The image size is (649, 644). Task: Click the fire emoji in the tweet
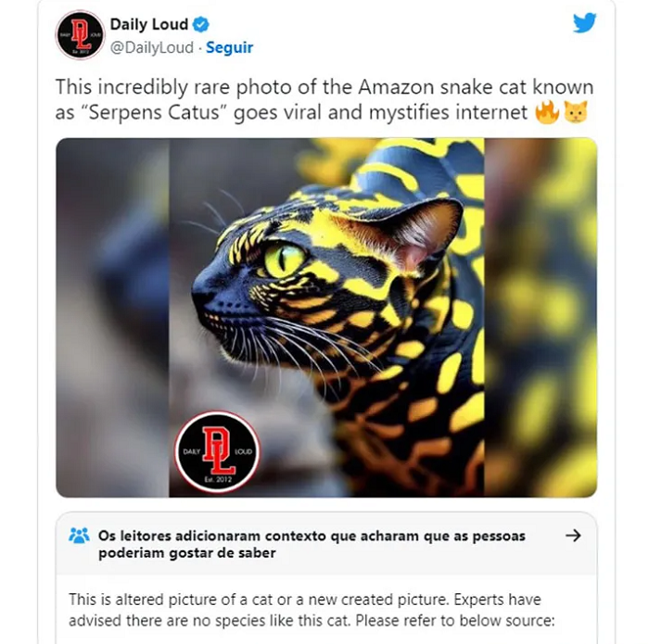(547, 112)
